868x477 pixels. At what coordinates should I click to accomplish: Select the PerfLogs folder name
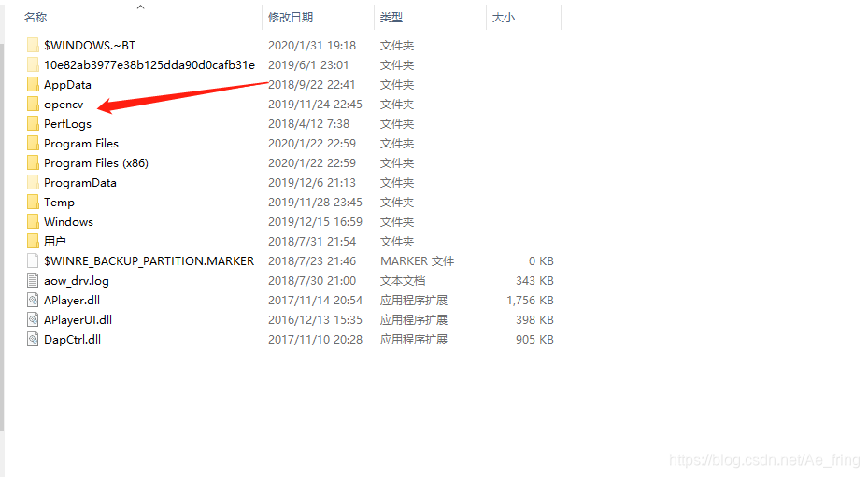point(67,124)
